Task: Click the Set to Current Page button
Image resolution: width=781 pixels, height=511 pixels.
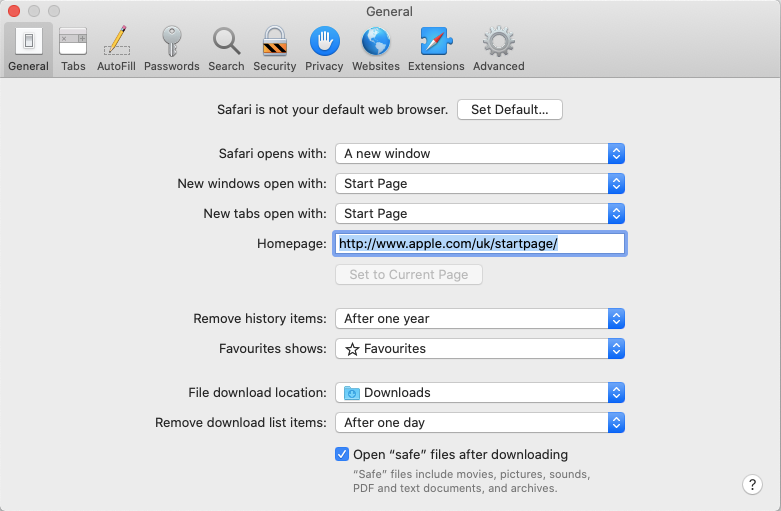Action: [x=408, y=274]
